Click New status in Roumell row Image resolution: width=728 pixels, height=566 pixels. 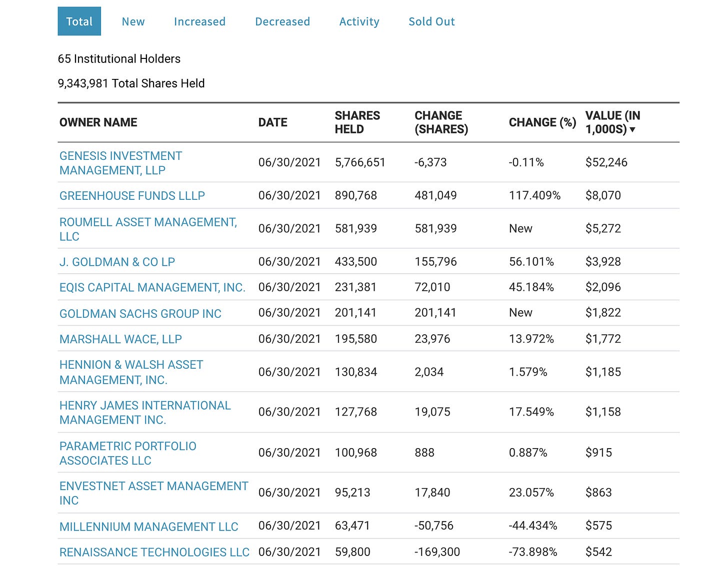click(x=520, y=228)
